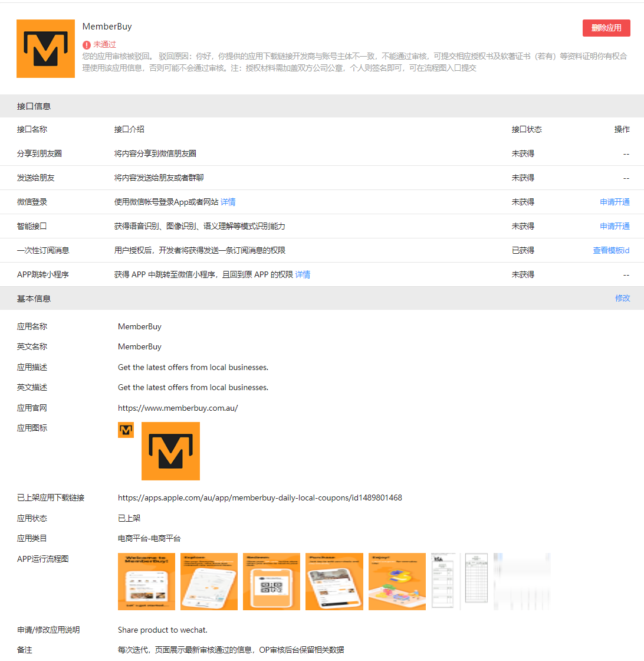Click 智能接口 interface name
This screenshot has height=661, width=644.
32,226
